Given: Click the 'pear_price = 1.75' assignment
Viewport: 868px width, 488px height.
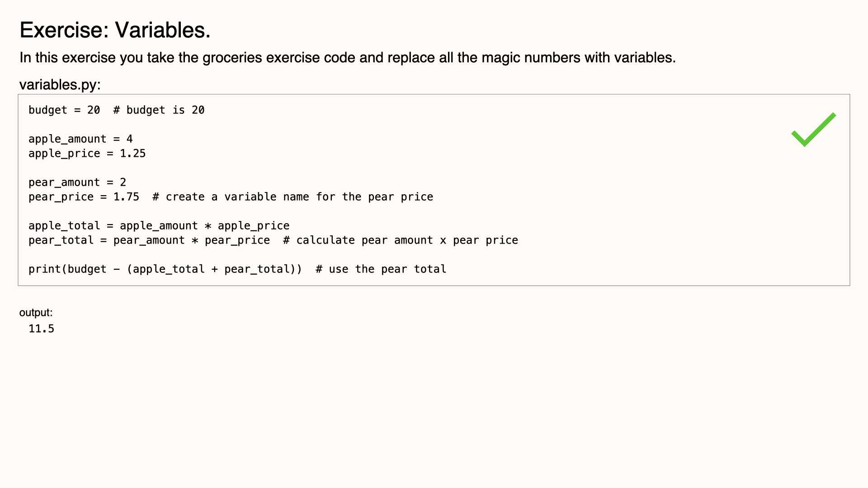Looking at the screenshot, I should 84,197.
